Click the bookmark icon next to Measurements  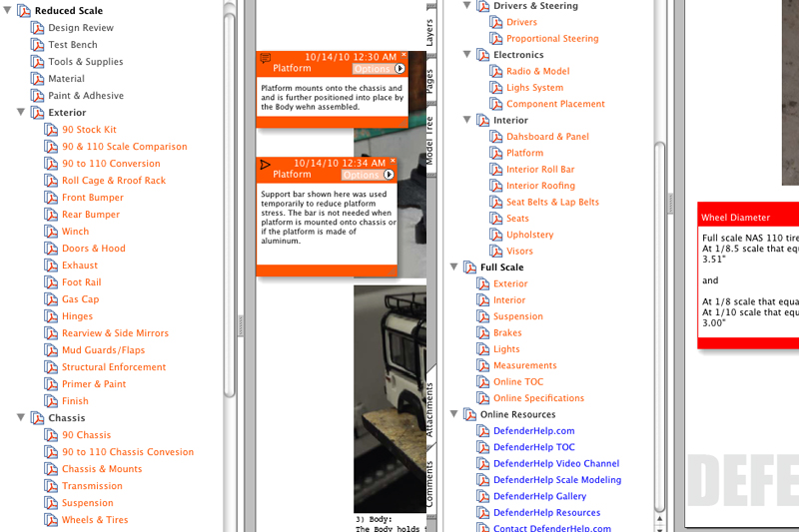pyautogui.click(x=482, y=365)
